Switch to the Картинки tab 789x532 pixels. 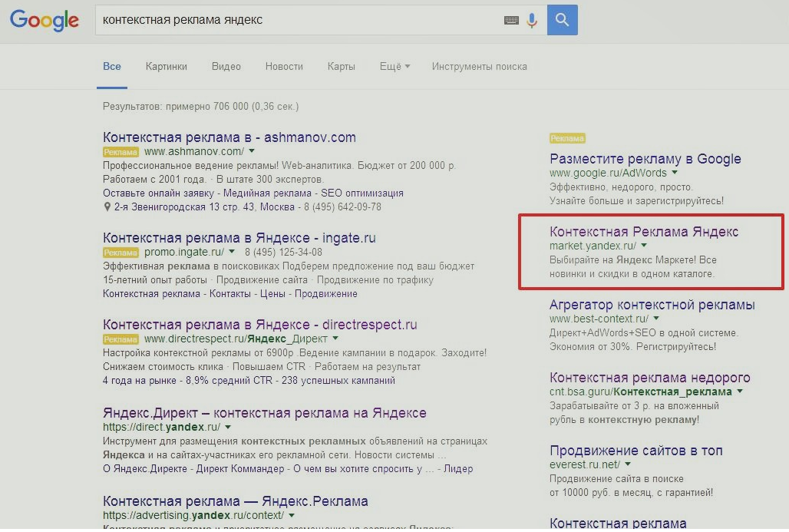[x=166, y=67]
